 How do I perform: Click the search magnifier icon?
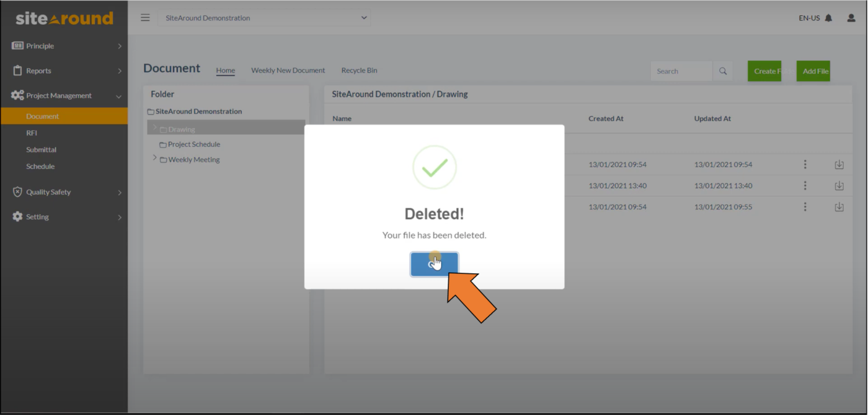[x=722, y=71]
